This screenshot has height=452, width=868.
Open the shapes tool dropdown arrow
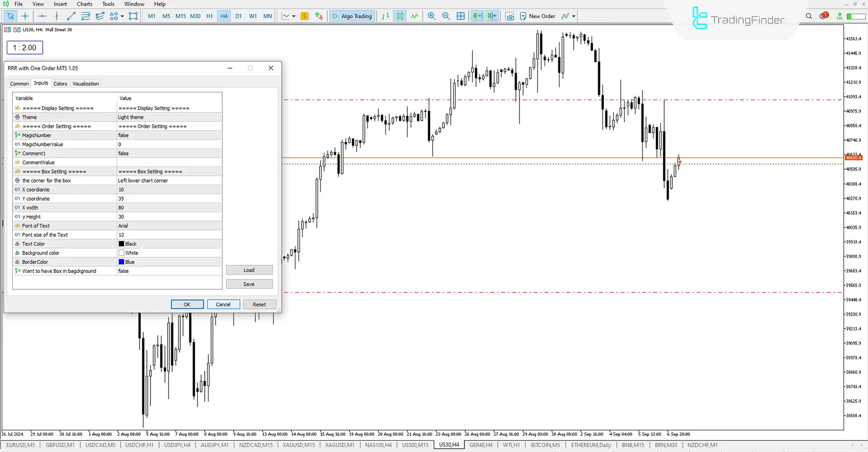(x=122, y=16)
